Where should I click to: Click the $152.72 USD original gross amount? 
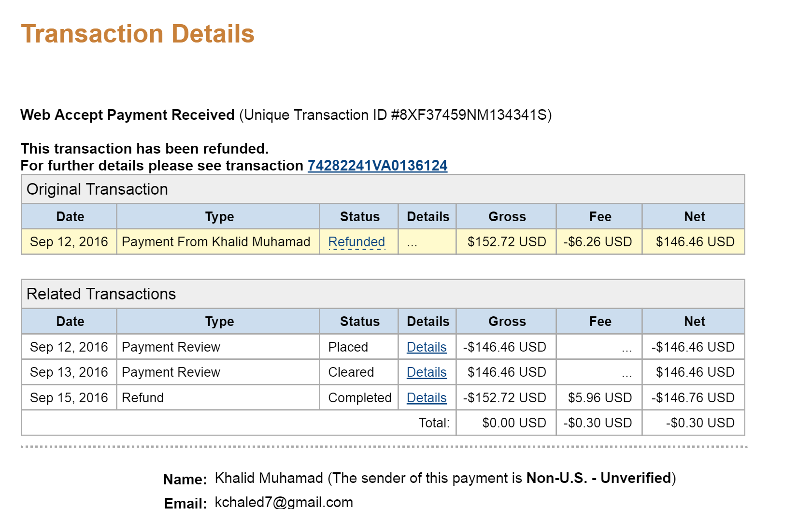coord(507,242)
